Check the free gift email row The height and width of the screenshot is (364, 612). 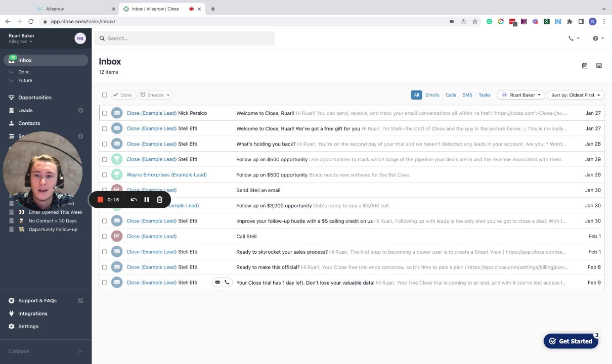click(x=105, y=128)
